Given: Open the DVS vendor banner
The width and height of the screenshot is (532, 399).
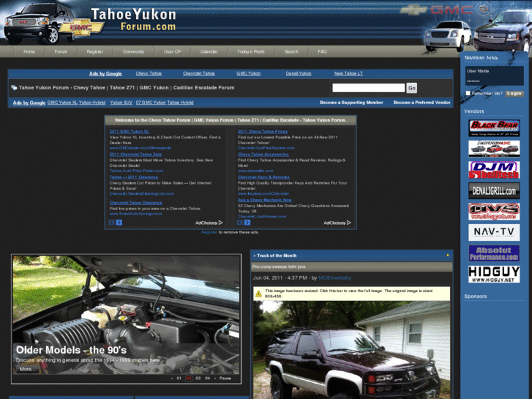Looking at the screenshot, I should pyautogui.click(x=494, y=212).
